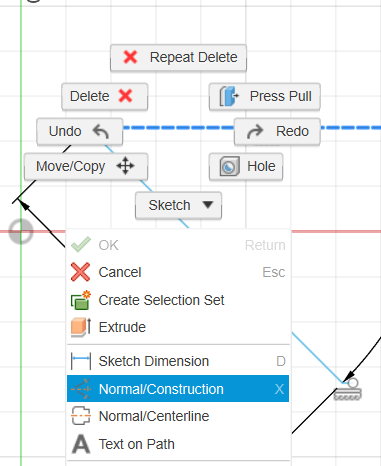Open the Sketch dropdown in marking menu

point(178,205)
